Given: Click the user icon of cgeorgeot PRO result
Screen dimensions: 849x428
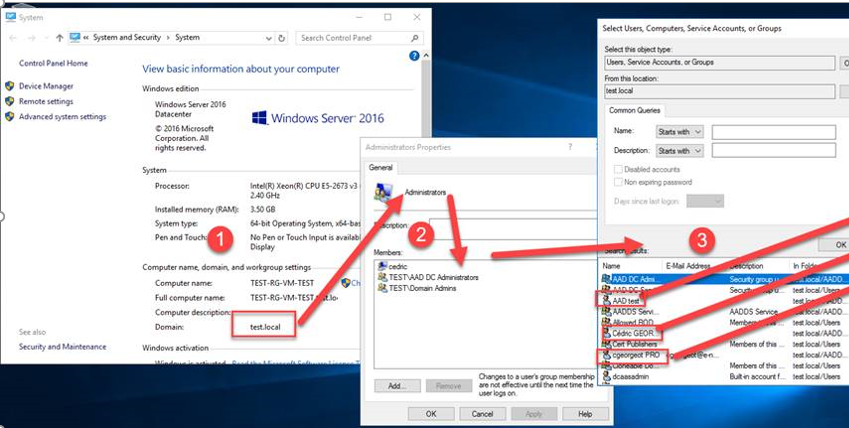Looking at the screenshot, I should pos(606,355).
